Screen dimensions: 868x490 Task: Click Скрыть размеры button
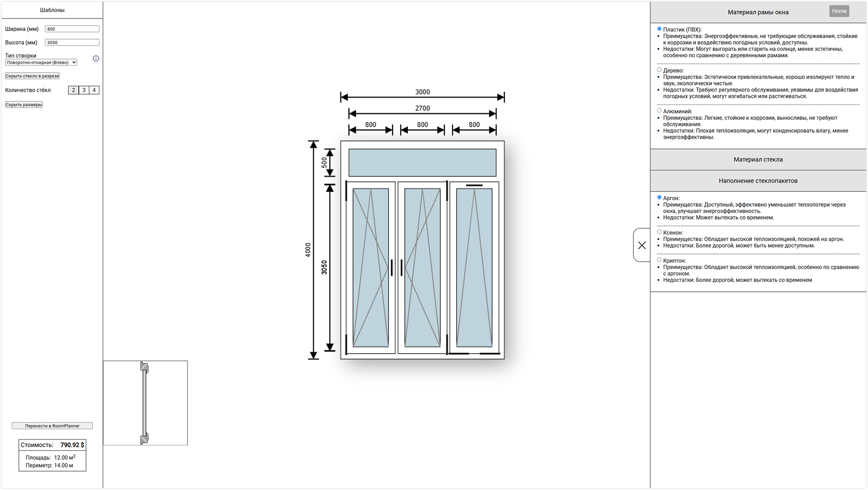[24, 104]
